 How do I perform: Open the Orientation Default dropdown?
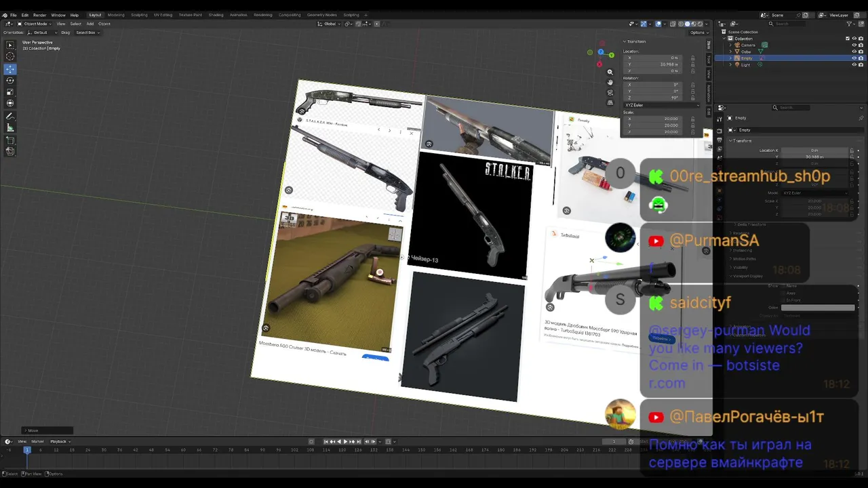pyautogui.click(x=41, y=33)
